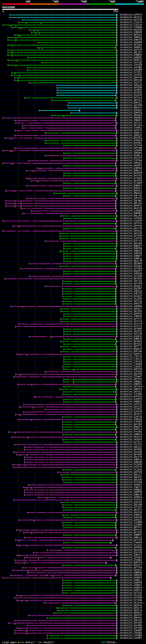This screenshot has width=146, height=644.
Task: Select hit label UniRef100_Q9ZSV2
Action: coord(131,605)
